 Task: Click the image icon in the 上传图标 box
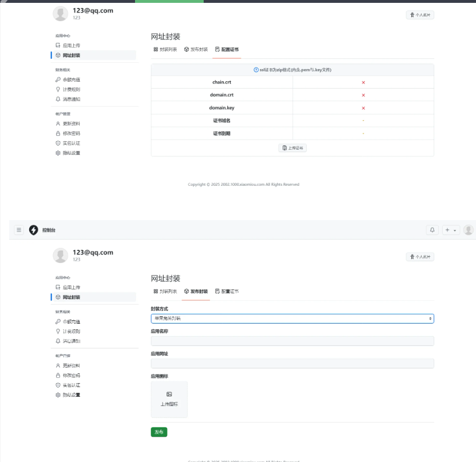[x=169, y=395]
